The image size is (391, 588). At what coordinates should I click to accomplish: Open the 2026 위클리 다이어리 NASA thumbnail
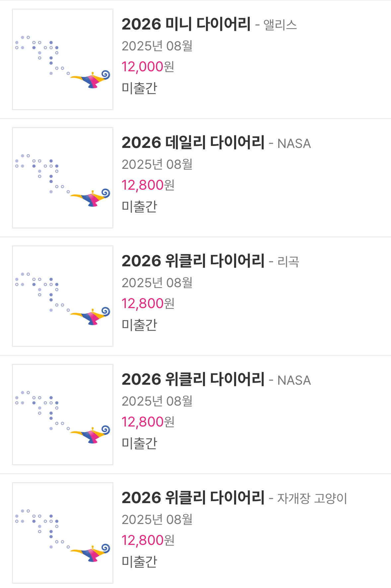(63, 415)
